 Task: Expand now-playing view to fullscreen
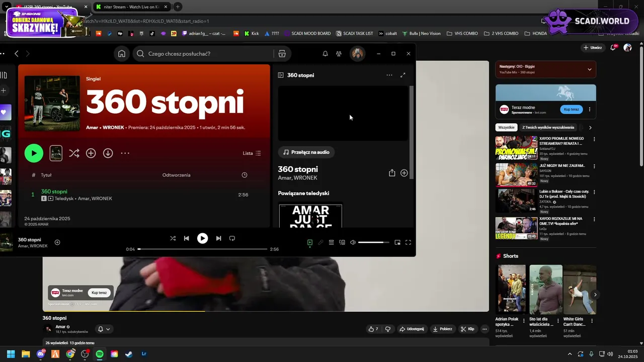click(x=403, y=75)
